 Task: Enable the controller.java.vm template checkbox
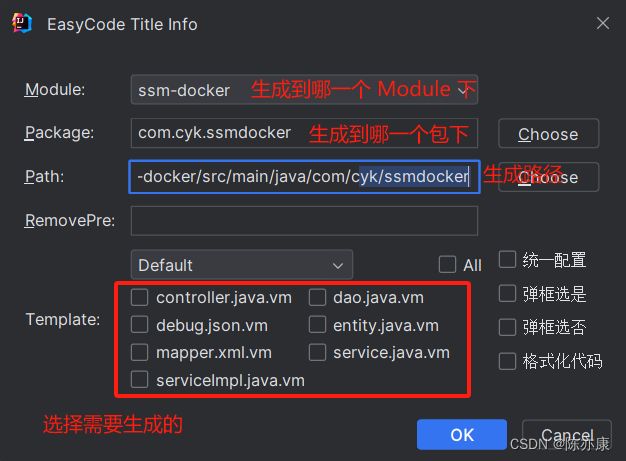pos(139,297)
